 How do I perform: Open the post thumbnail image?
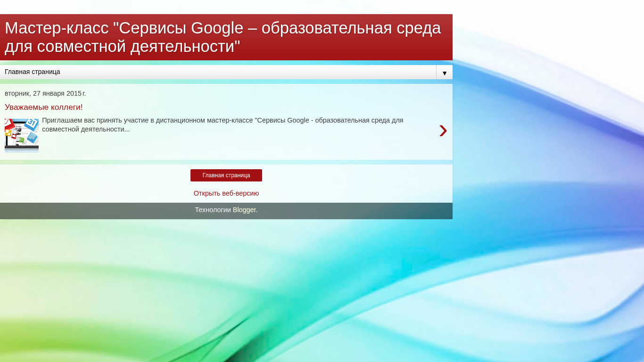click(x=22, y=136)
